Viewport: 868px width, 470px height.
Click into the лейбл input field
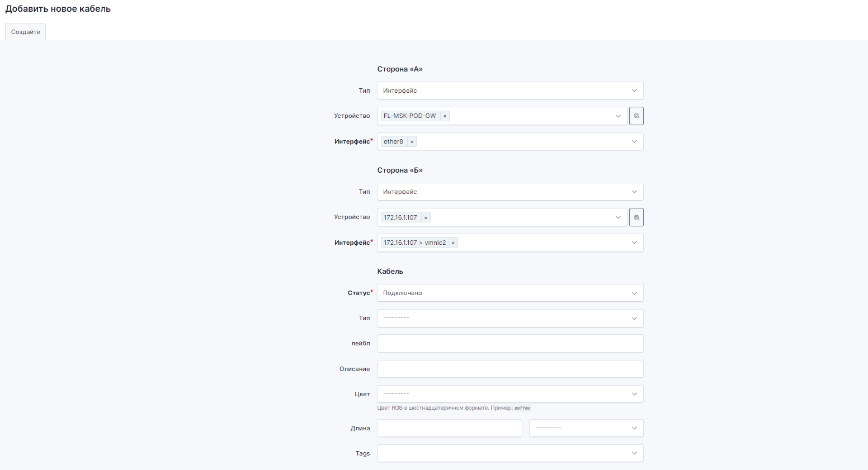[510, 344]
